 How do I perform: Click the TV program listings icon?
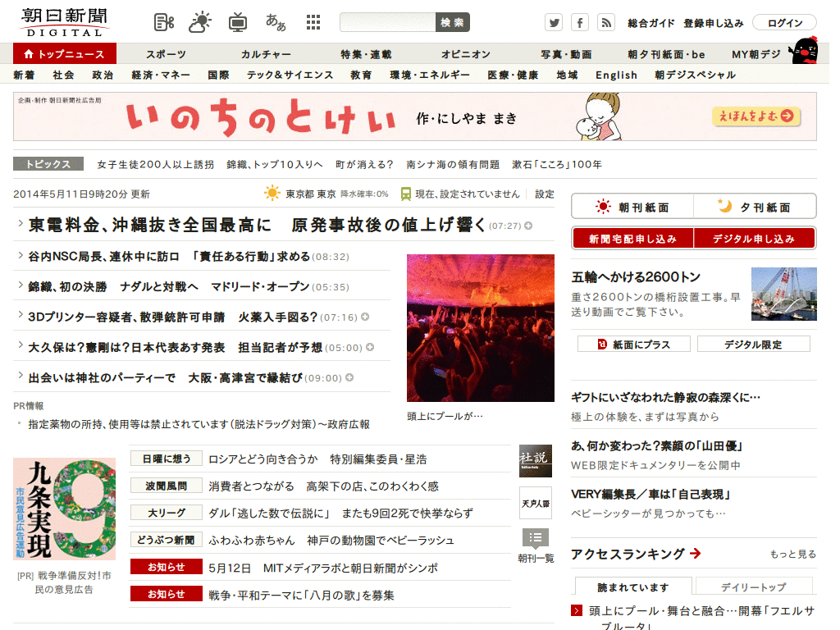pyautogui.click(x=238, y=21)
